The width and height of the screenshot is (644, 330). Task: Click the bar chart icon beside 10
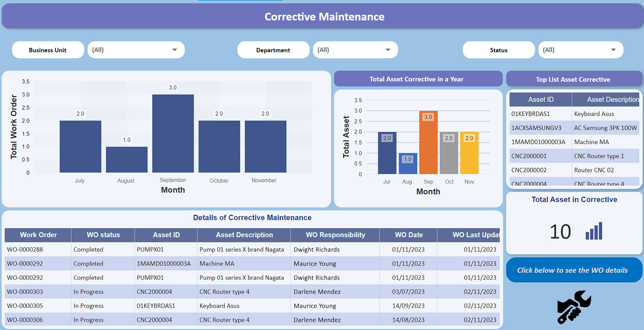tap(594, 231)
